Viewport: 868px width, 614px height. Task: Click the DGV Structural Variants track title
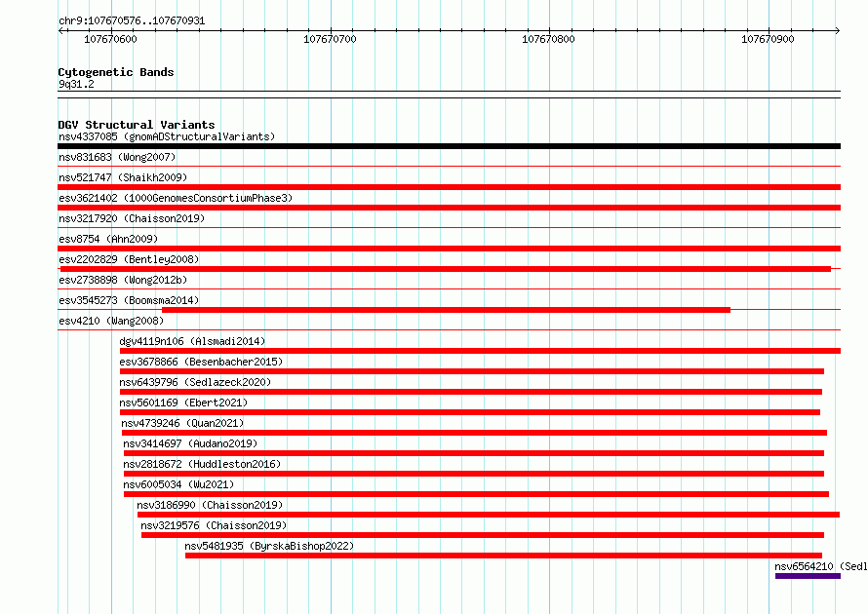[x=137, y=125]
